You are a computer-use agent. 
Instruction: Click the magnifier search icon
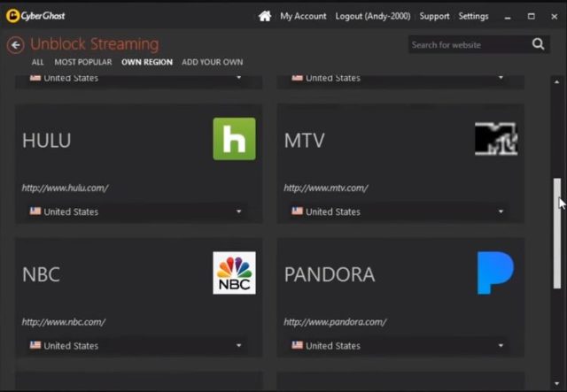click(x=538, y=44)
